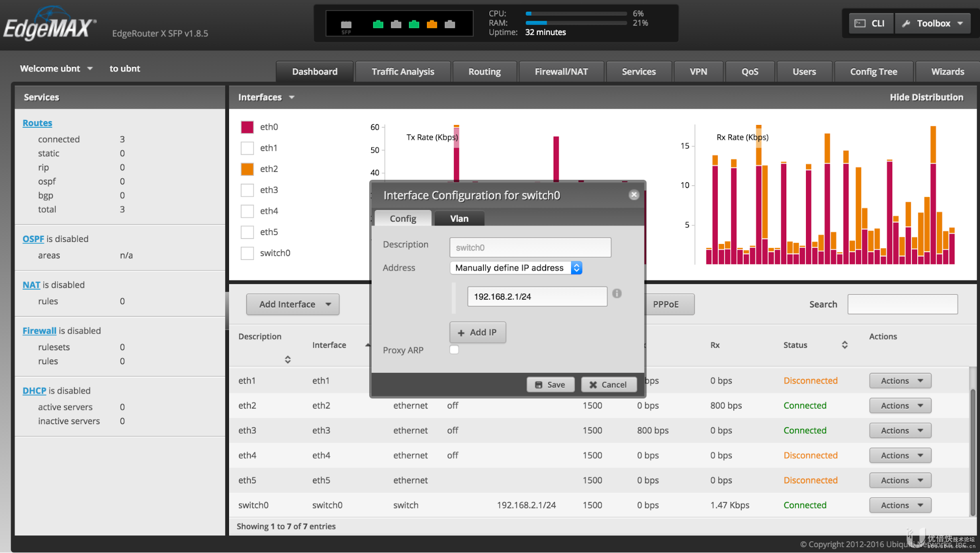Click the CPU usage bar
The image size is (980, 553).
pyautogui.click(x=576, y=14)
